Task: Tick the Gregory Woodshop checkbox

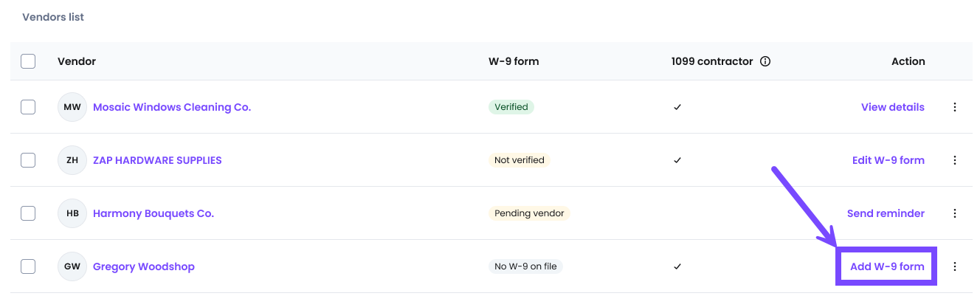Action: point(28,266)
